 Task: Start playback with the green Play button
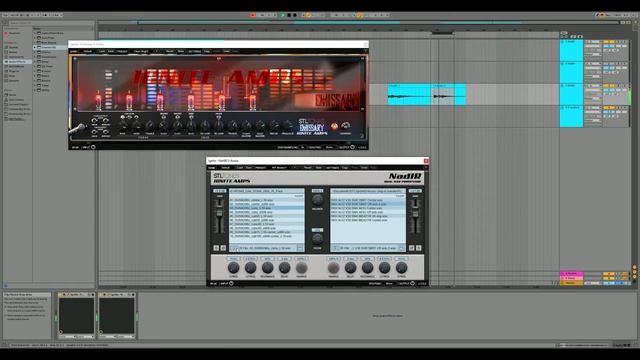(x=282, y=15)
